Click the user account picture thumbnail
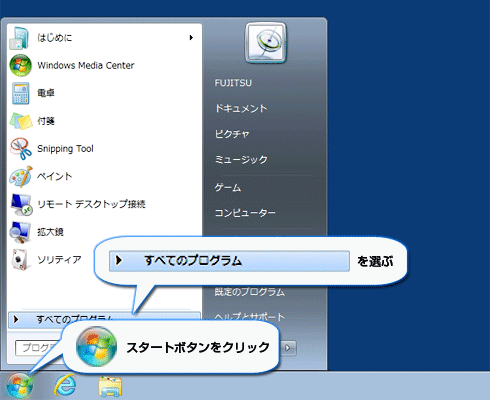The height and width of the screenshot is (400, 490). [266, 43]
